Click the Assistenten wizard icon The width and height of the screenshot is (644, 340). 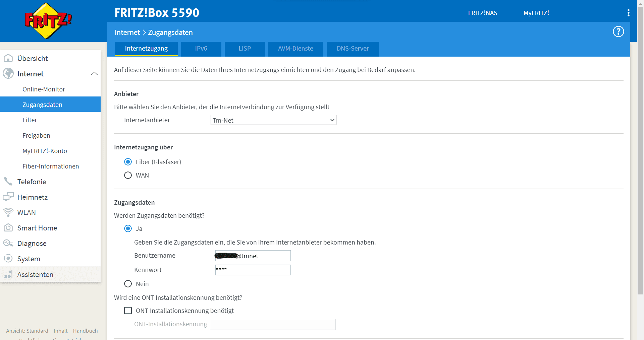(x=8, y=274)
